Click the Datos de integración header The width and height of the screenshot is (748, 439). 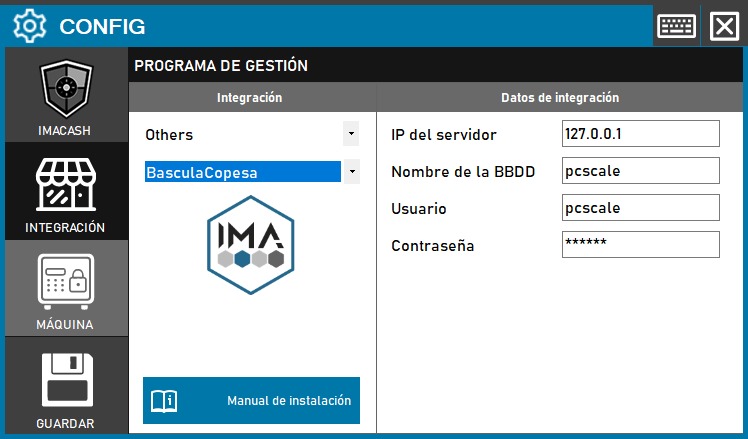(x=559, y=98)
